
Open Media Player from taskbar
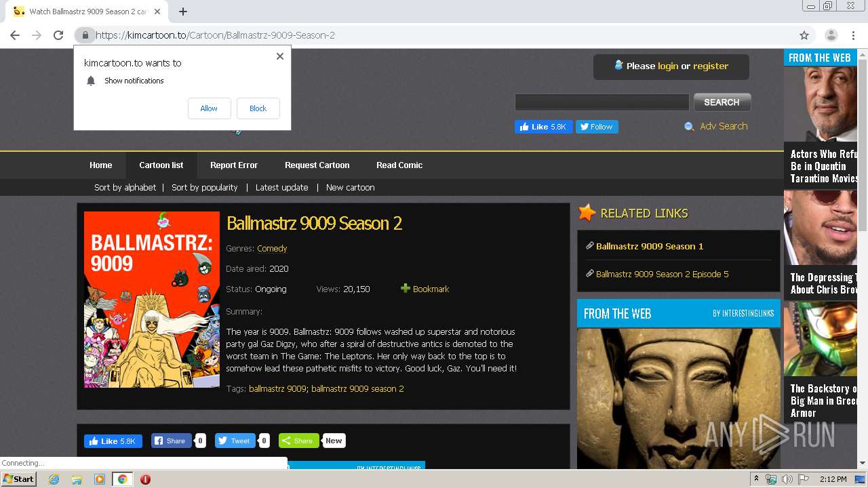99,479
